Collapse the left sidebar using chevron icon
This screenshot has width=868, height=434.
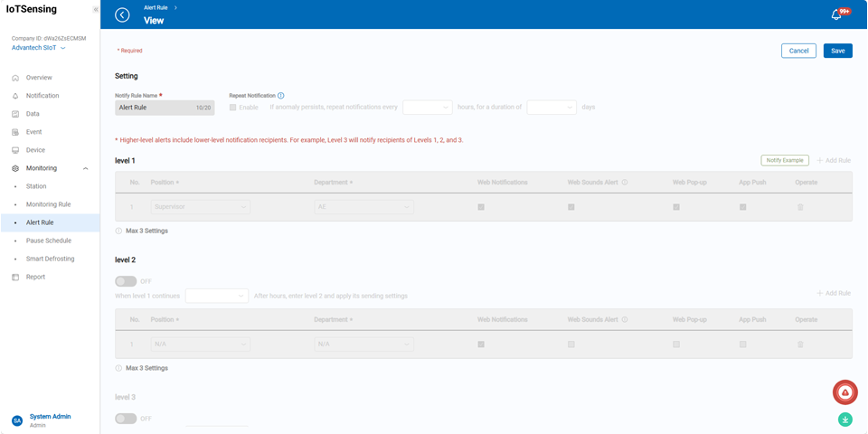tap(96, 10)
